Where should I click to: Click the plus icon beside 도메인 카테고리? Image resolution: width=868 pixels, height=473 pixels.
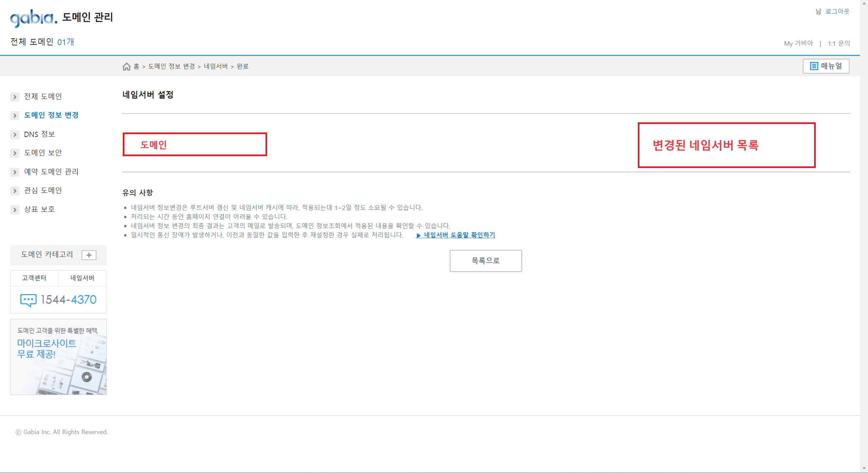pyautogui.click(x=89, y=255)
